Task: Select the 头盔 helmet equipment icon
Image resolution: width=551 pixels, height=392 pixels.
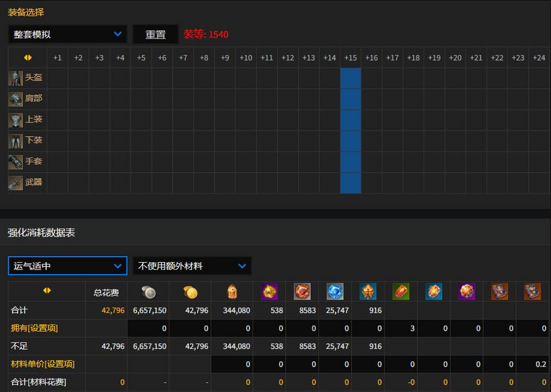Action: point(15,77)
